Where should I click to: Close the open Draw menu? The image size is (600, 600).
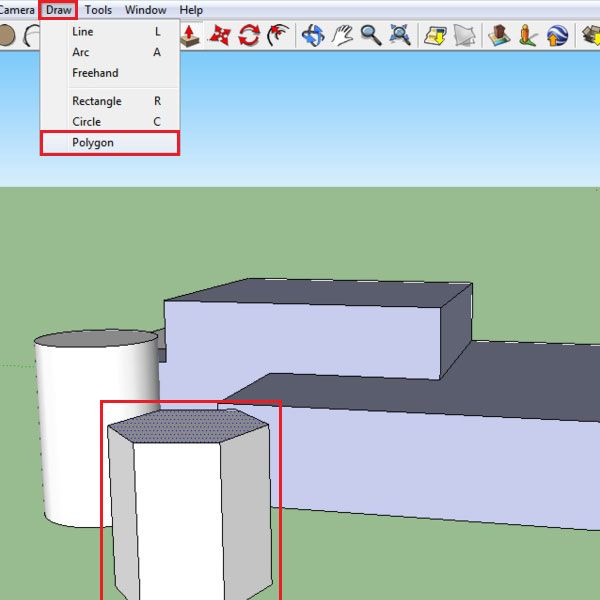click(58, 10)
